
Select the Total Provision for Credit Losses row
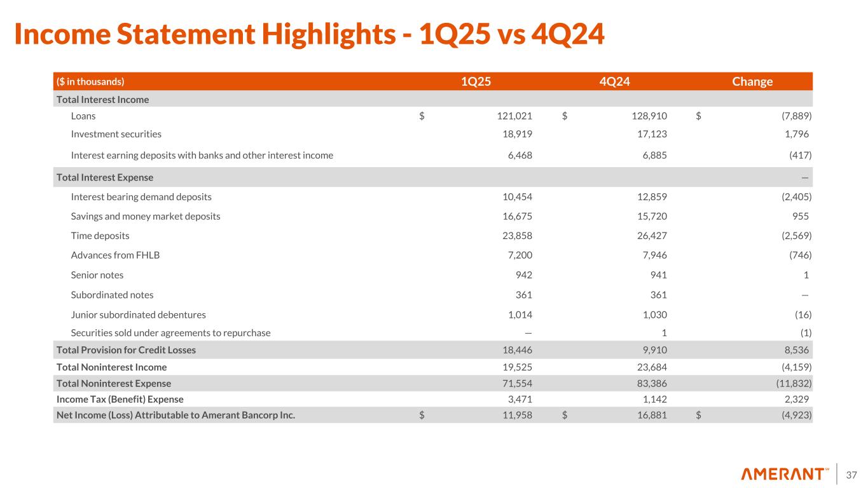126,349
